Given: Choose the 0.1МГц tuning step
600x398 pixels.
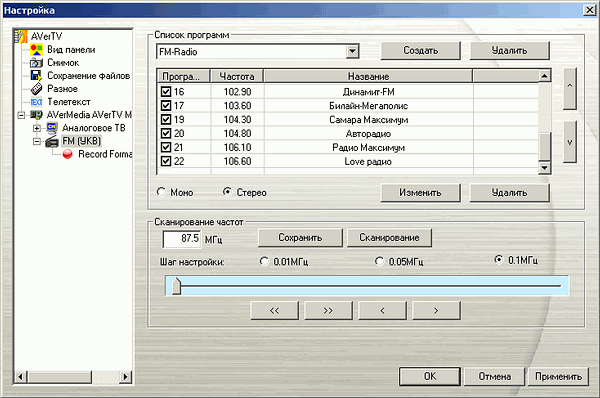Looking at the screenshot, I should click(498, 260).
